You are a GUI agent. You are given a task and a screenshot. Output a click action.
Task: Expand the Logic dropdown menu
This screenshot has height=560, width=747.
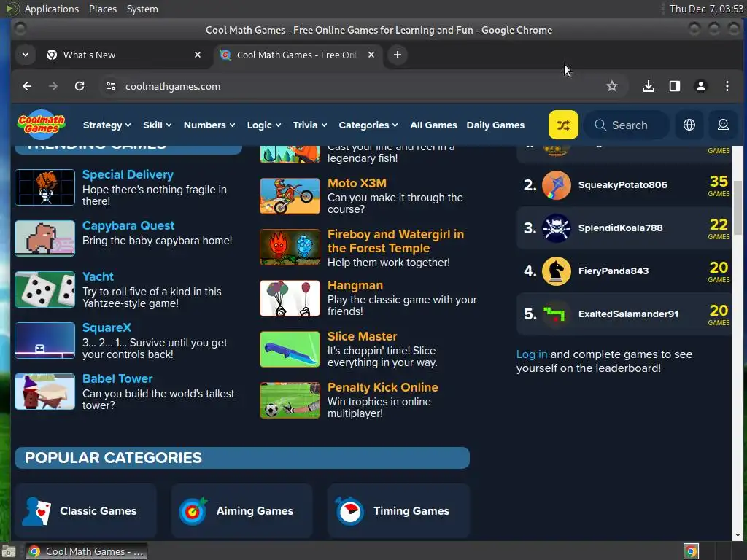point(264,125)
